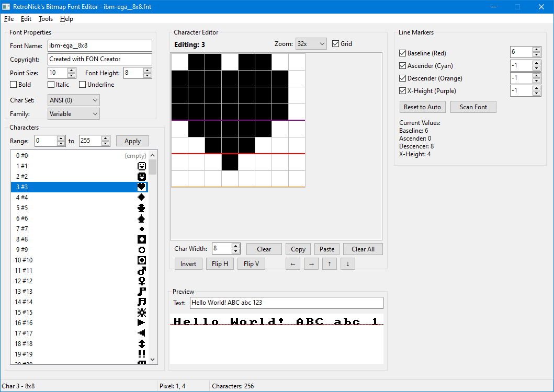Select the male symbol glyph in row 11 #11

point(142,271)
